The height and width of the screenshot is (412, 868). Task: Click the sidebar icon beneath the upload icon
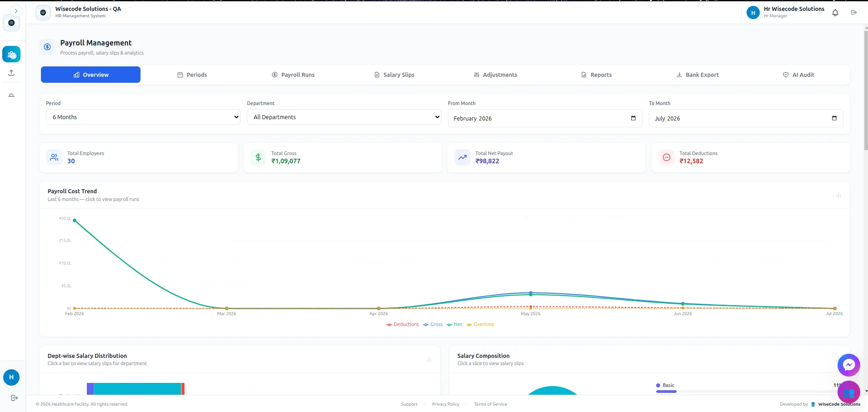pyautogui.click(x=11, y=95)
